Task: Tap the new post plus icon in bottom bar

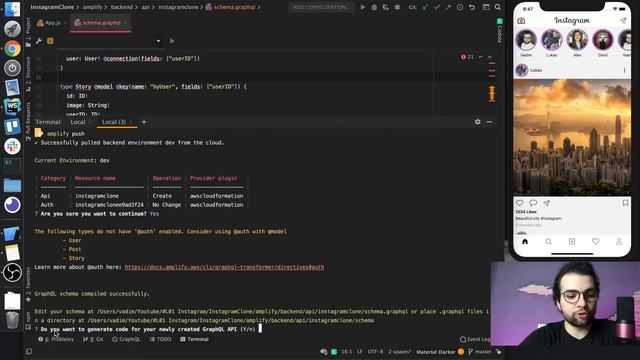Action: pyautogui.click(x=572, y=242)
